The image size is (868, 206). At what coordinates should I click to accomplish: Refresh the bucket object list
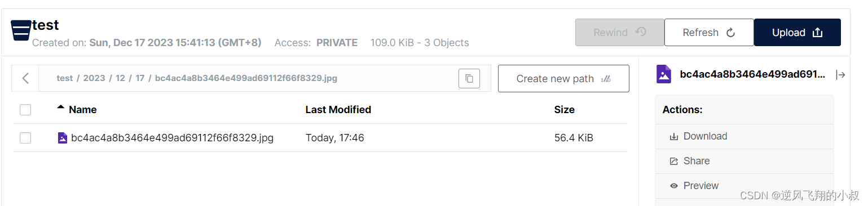709,33
